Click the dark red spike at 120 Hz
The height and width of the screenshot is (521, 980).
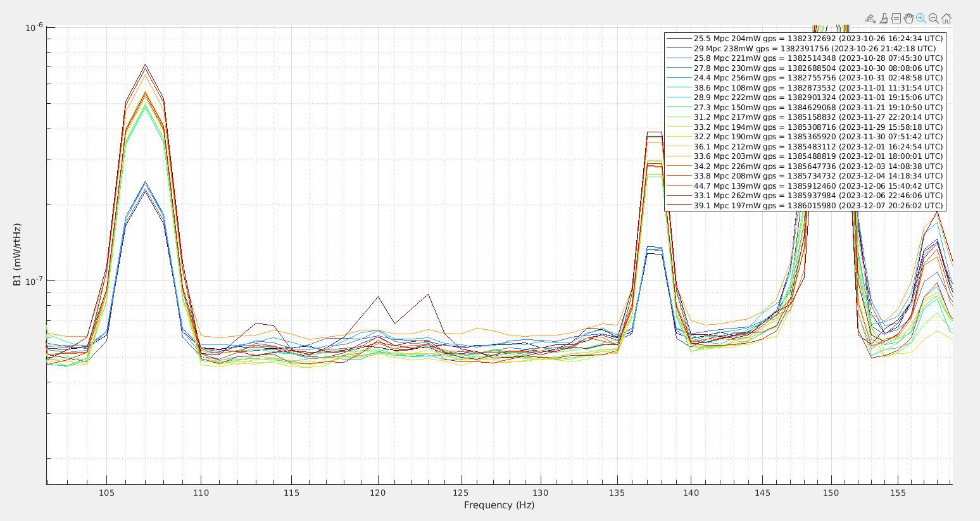[x=378, y=297]
